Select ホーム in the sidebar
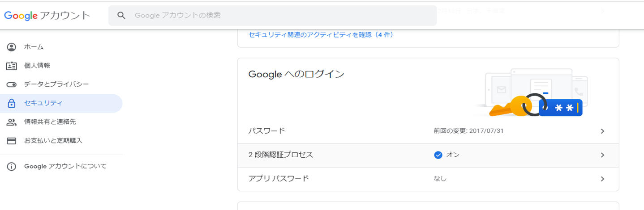 [34, 47]
